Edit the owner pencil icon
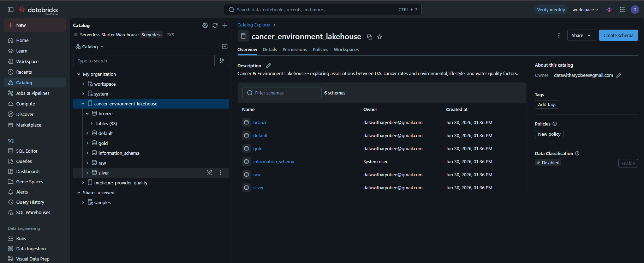 coord(619,75)
